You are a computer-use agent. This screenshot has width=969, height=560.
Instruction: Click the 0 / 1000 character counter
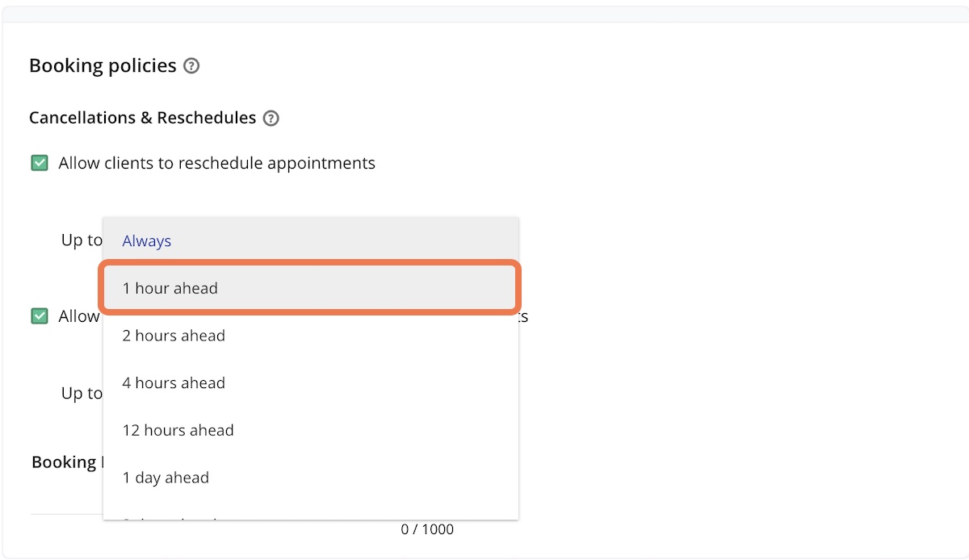coord(427,530)
